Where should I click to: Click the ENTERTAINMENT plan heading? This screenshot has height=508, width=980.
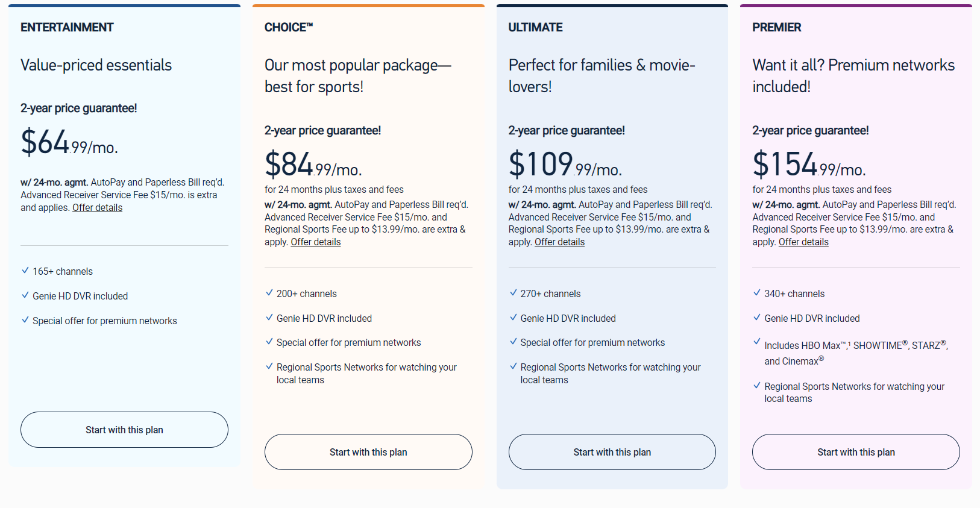pyautogui.click(x=67, y=28)
